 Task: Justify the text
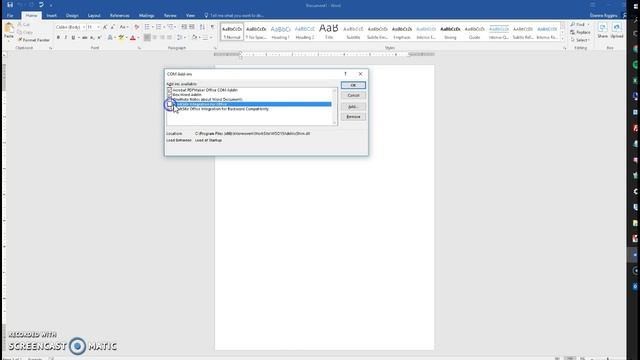tap(169, 38)
